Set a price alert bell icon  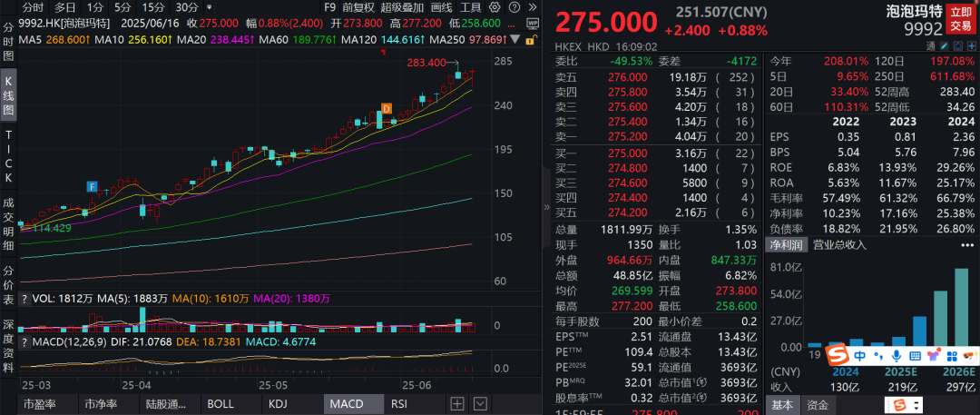(957, 47)
